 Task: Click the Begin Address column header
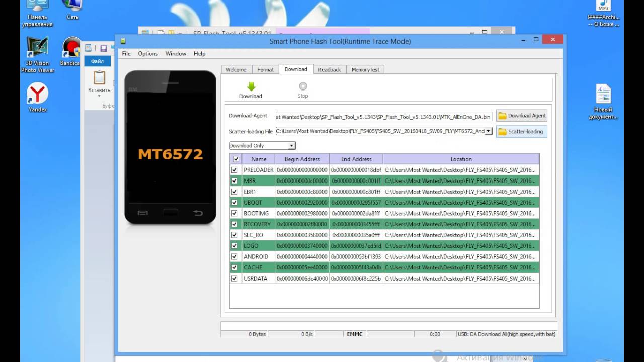302,159
